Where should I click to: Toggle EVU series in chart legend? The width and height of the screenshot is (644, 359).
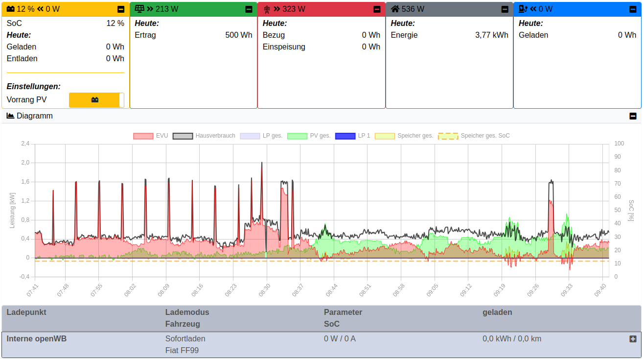(143, 136)
